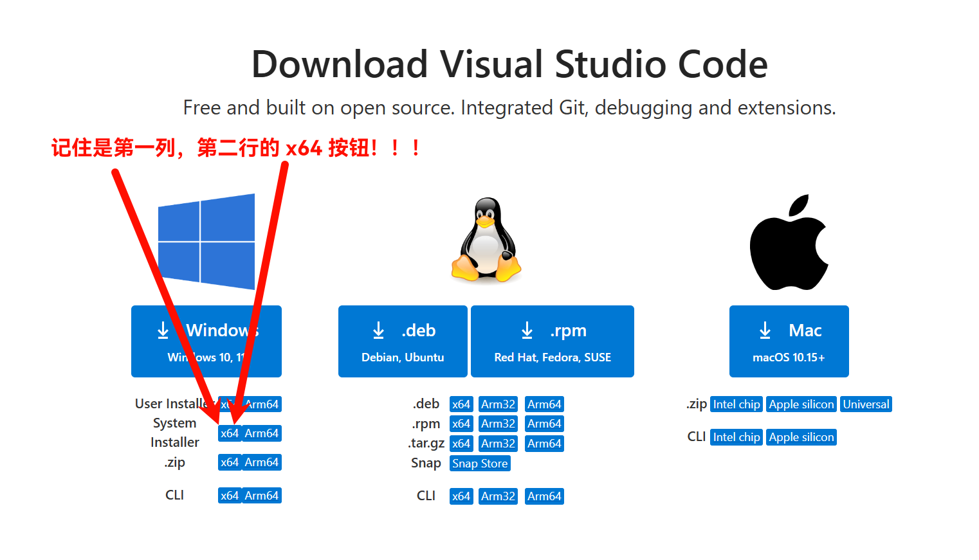Download Windows .zip x64 archive

[x=230, y=462]
